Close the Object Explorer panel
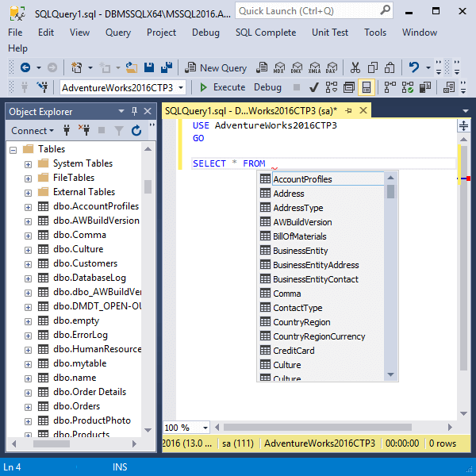This screenshot has width=476, height=476. click(x=148, y=111)
